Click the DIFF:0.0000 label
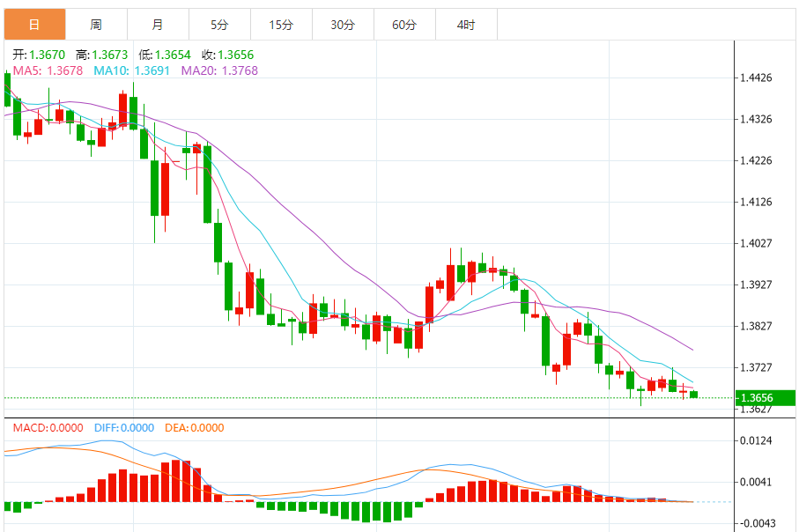Screen dimensions: 799x532 (124, 428)
